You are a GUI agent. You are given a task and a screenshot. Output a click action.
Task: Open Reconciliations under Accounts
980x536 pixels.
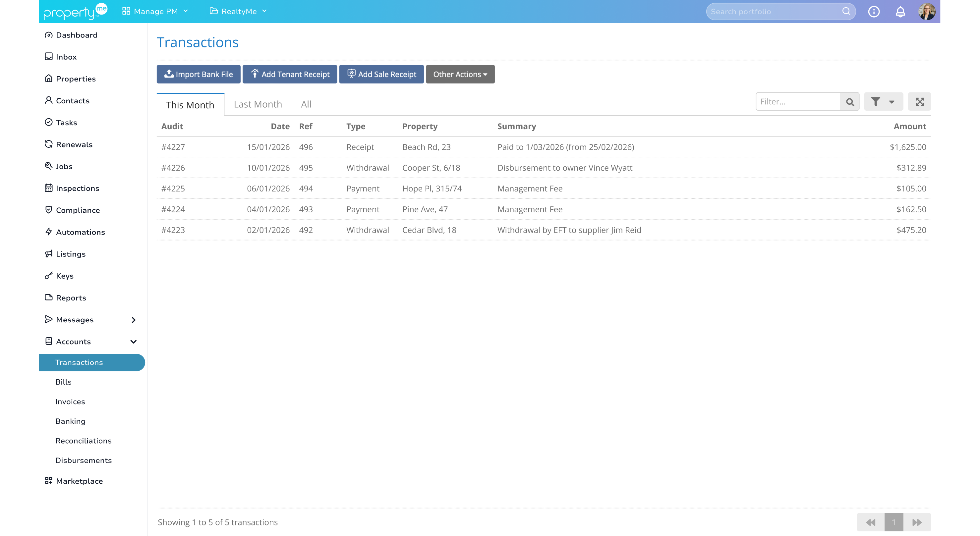83,441
